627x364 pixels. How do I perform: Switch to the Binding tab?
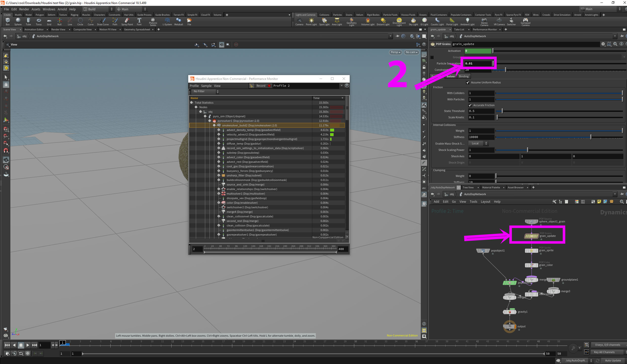[464, 76]
